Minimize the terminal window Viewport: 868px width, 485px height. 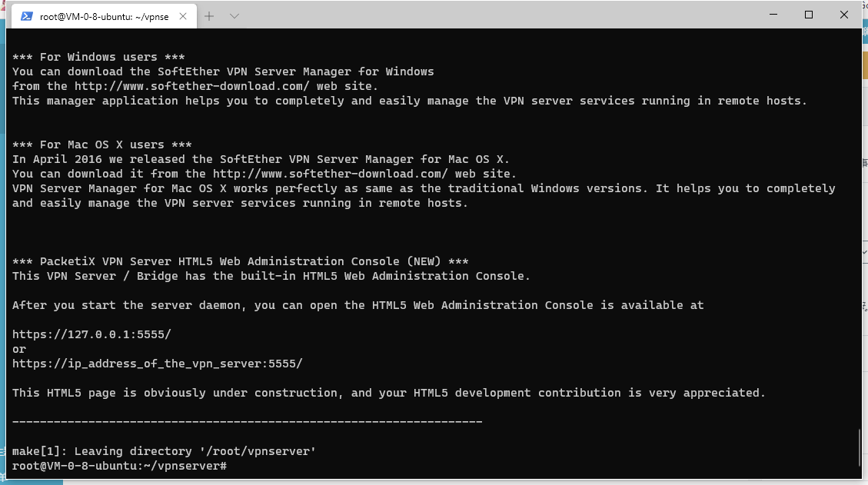coord(773,15)
